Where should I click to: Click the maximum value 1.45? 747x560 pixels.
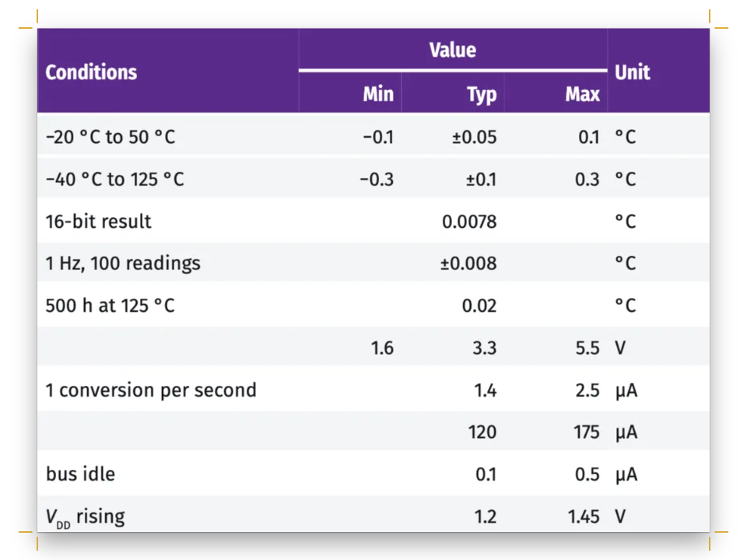pyautogui.click(x=584, y=516)
